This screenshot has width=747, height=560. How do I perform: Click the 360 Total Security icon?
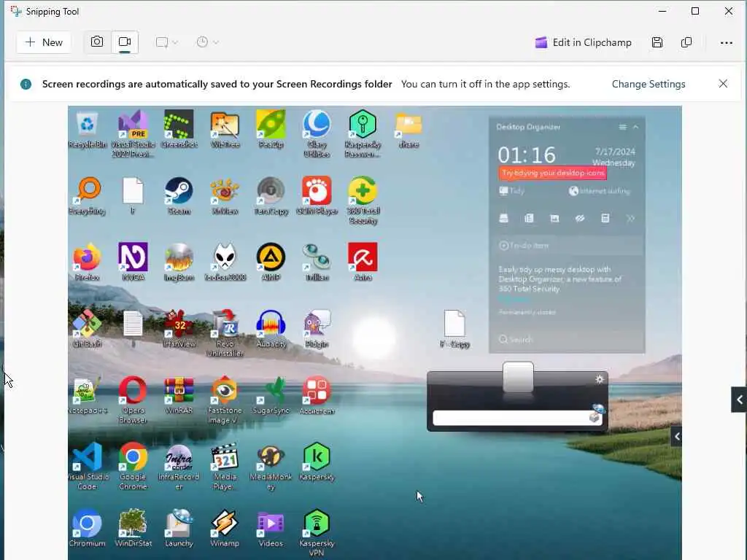pyautogui.click(x=363, y=201)
